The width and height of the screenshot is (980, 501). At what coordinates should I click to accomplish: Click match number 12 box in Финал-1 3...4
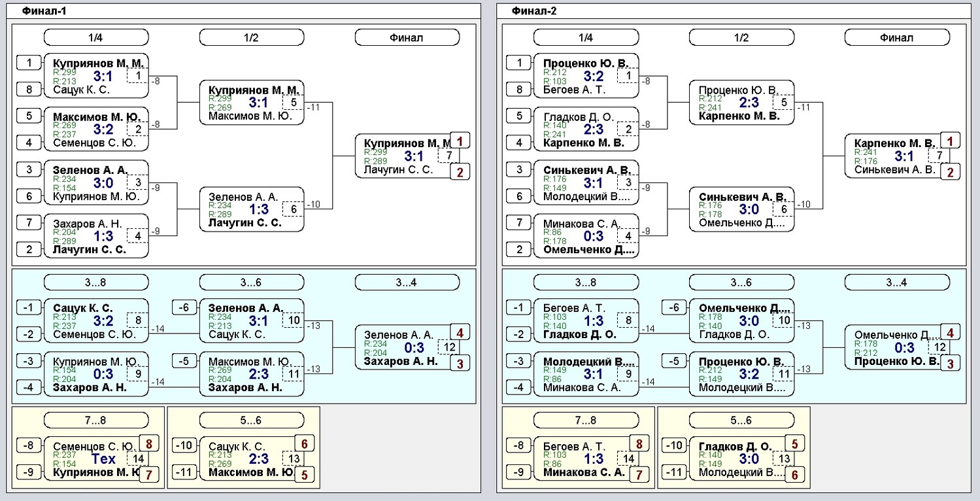[x=448, y=347]
